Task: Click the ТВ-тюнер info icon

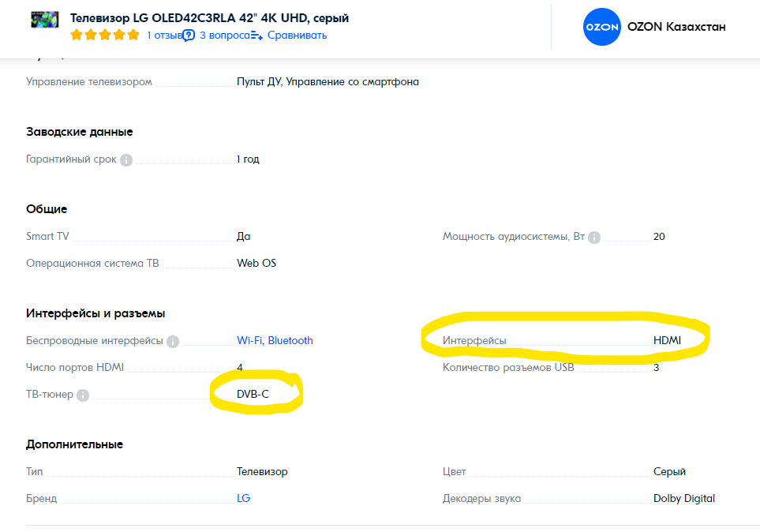Action: 83,395
